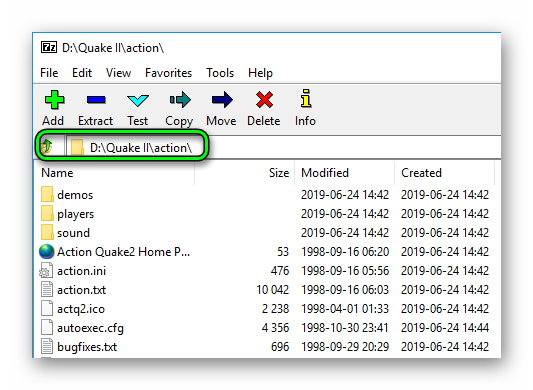Click modified date 1998-09-29 20:29
This screenshot has height=390, width=533.
[345, 347]
